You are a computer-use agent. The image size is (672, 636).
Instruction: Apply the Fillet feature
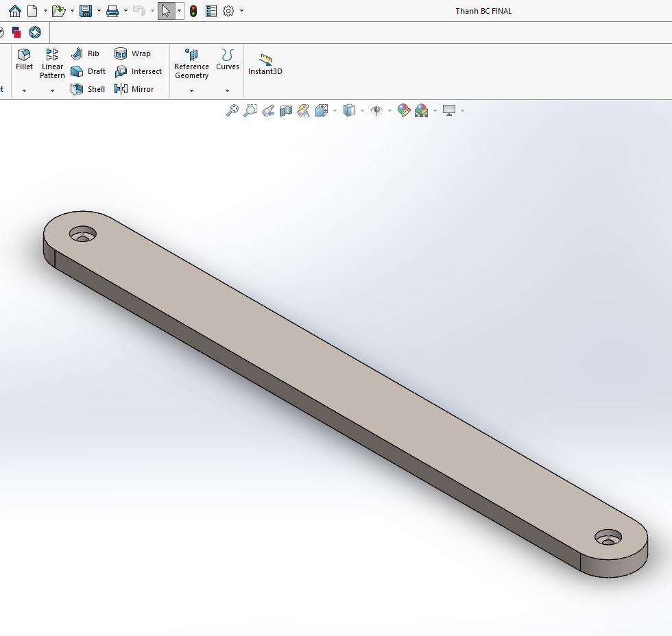pyautogui.click(x=24, y=60)
